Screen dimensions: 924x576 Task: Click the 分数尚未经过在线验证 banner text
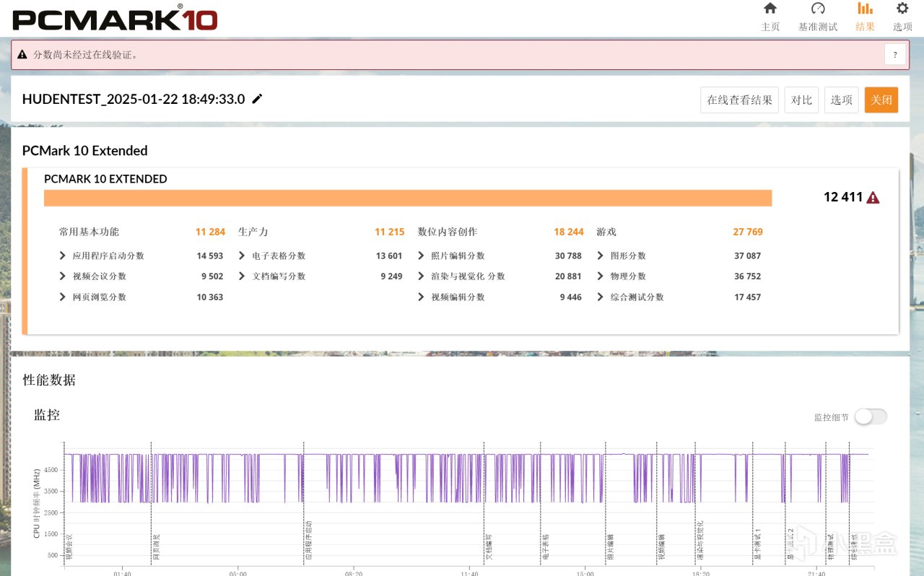coord(85,54)
